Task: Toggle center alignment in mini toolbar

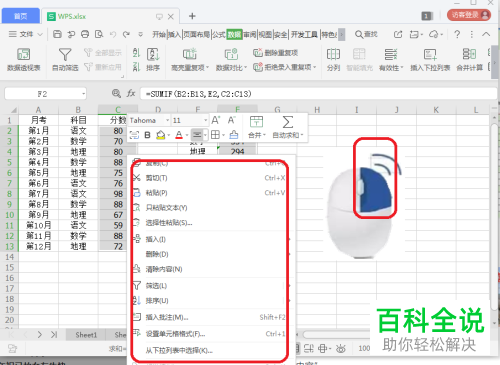Action: [197, 135]
